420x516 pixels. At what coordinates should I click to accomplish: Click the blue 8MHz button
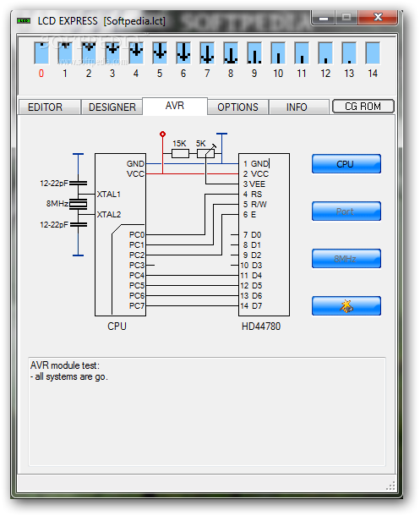tap(346, 259)
